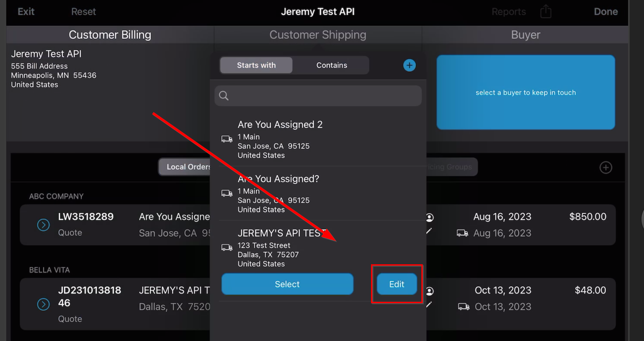Click Select for JEREMY'S API TEST address
The height and width of the screenshot is (341, 644).
click(287, 284)
